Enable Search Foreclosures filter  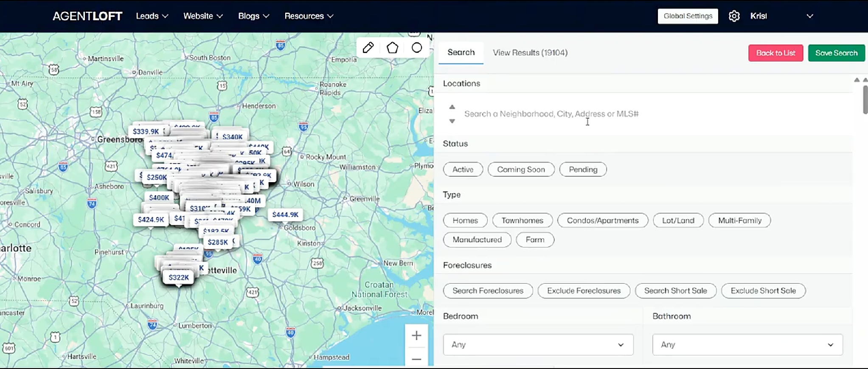pyautogui.click(x=488, y=291)
